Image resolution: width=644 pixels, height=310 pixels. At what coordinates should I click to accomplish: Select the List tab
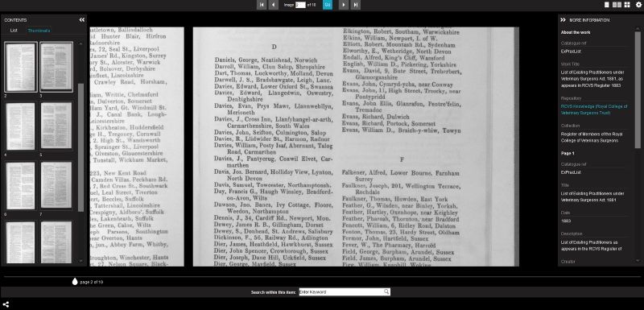14,31
